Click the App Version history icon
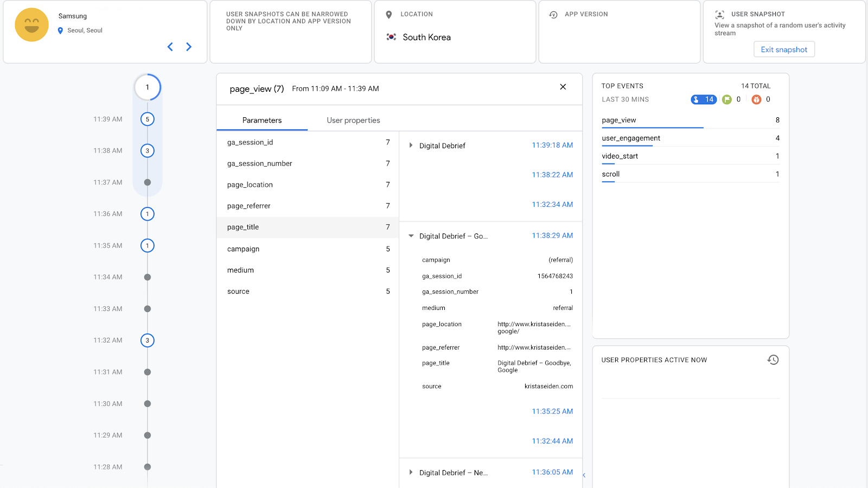The height and width of the screenshot is (488, 868). click(x=553, y=15)
